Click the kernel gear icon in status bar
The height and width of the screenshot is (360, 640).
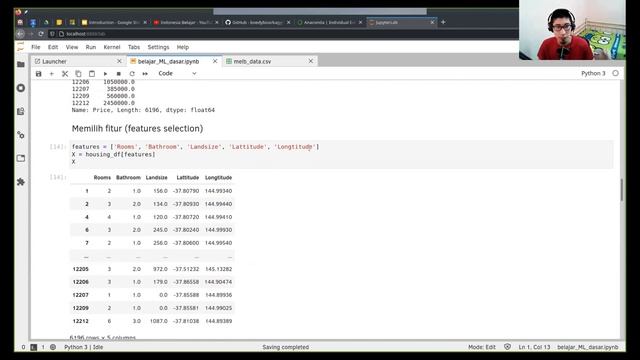coord(53,347)
